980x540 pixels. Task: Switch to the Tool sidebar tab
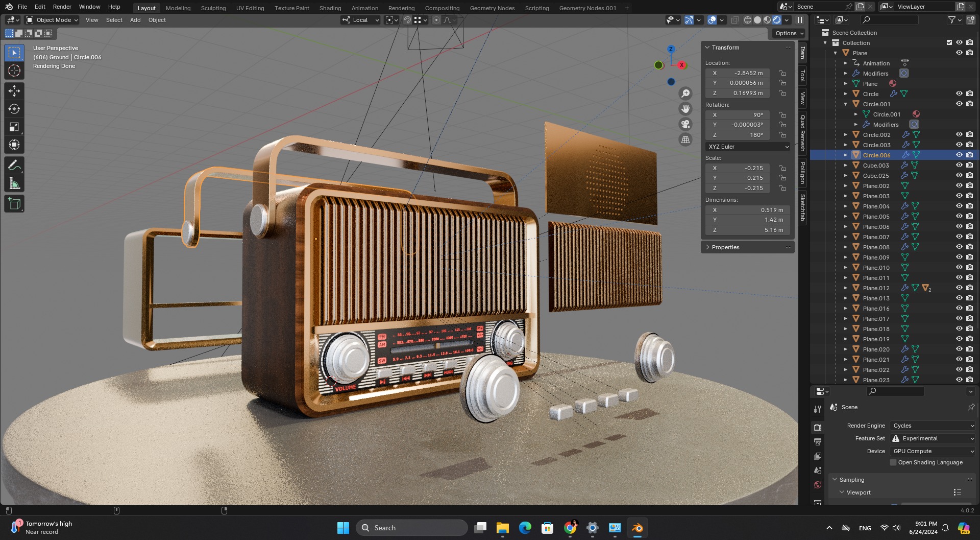point(802,75)
